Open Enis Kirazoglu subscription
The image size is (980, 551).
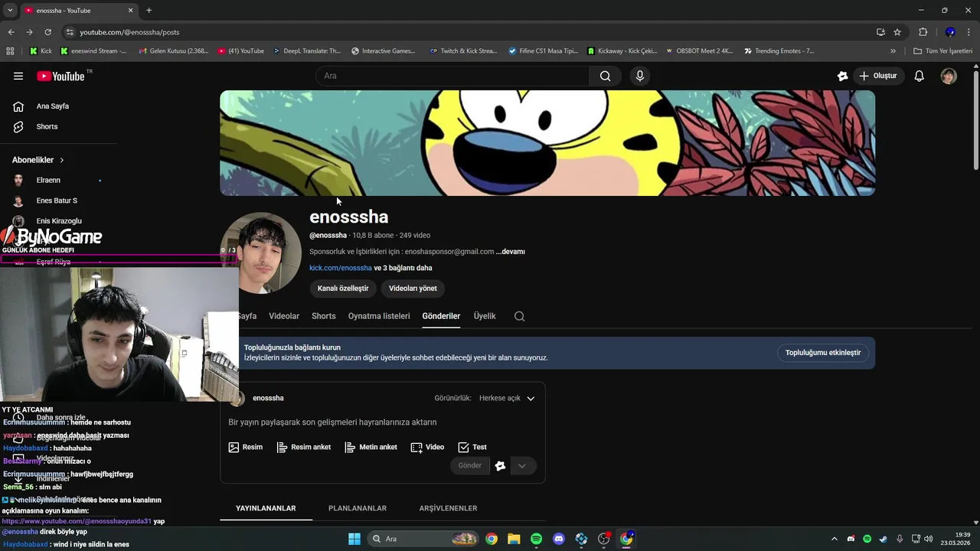tap(58, 221)
